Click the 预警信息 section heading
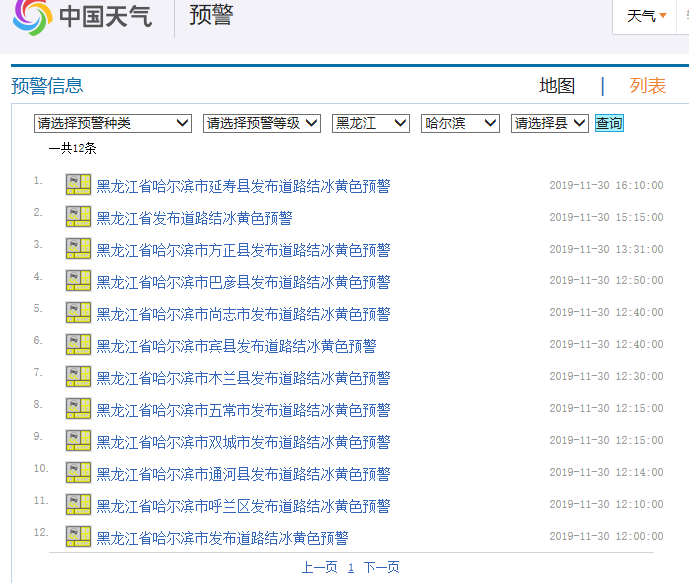689x583 pixels. pos(47,86)
